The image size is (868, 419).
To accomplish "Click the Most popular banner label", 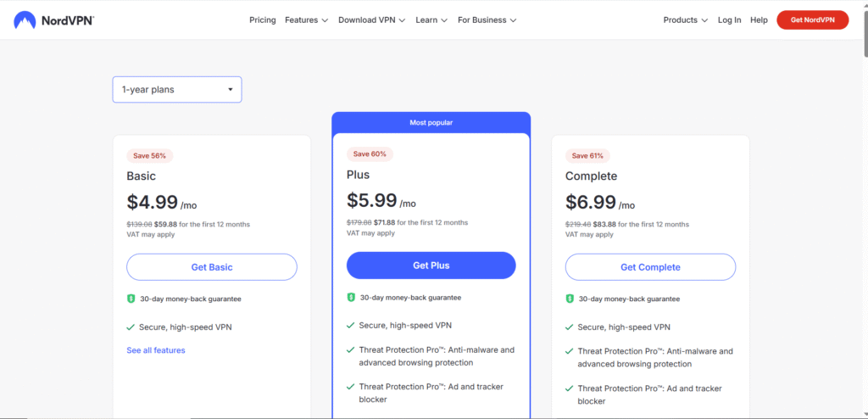I will 431,122.
